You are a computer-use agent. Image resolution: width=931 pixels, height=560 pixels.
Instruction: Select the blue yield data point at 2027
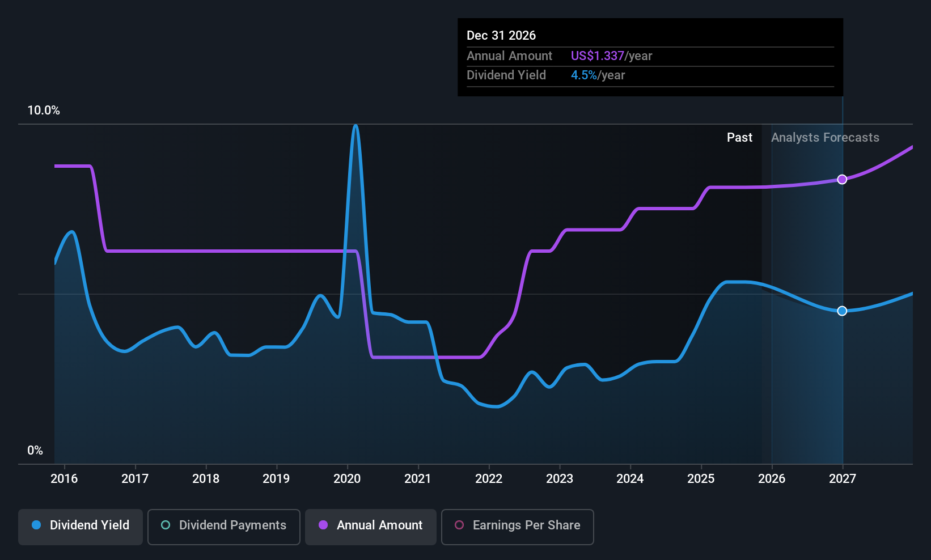point(842,311)
